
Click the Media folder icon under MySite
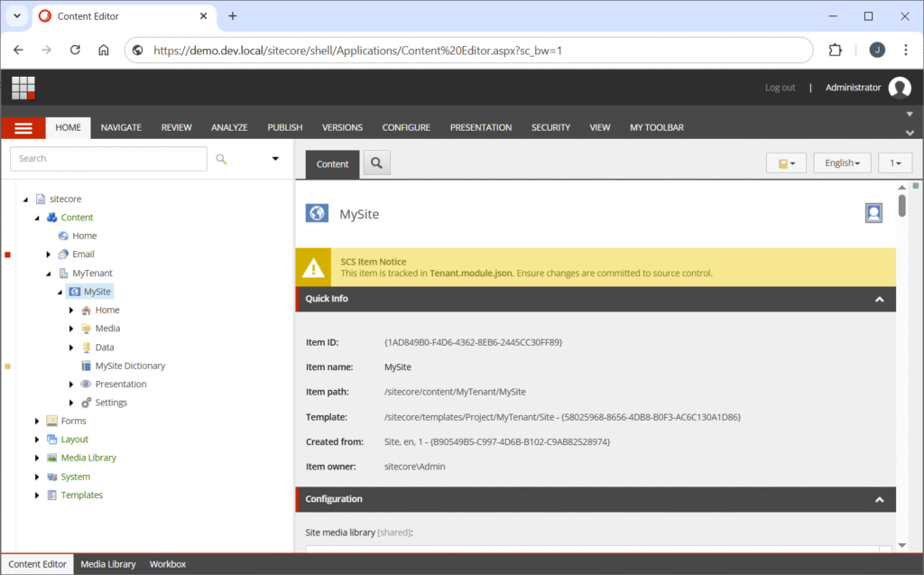(x=86, y=329)
